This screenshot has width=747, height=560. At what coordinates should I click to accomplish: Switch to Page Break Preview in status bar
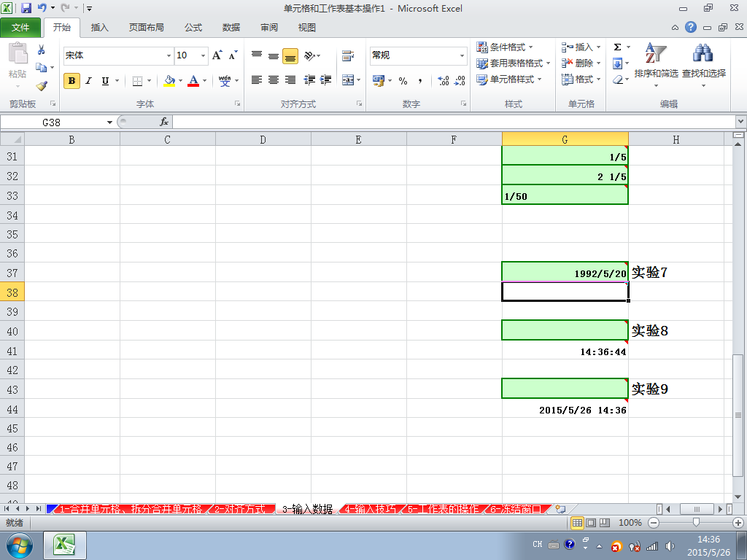pos(605,523)
